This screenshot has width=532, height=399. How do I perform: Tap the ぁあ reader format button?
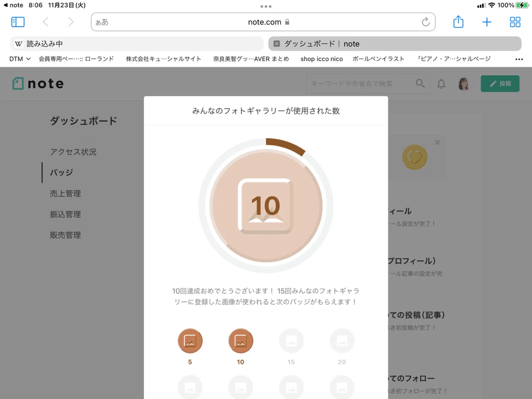(102, 22)
